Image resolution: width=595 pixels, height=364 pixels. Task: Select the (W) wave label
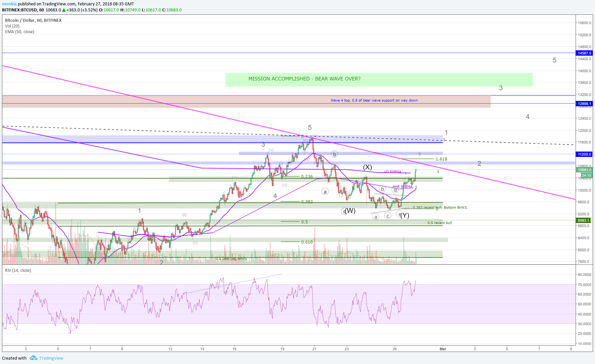[350, 210]
